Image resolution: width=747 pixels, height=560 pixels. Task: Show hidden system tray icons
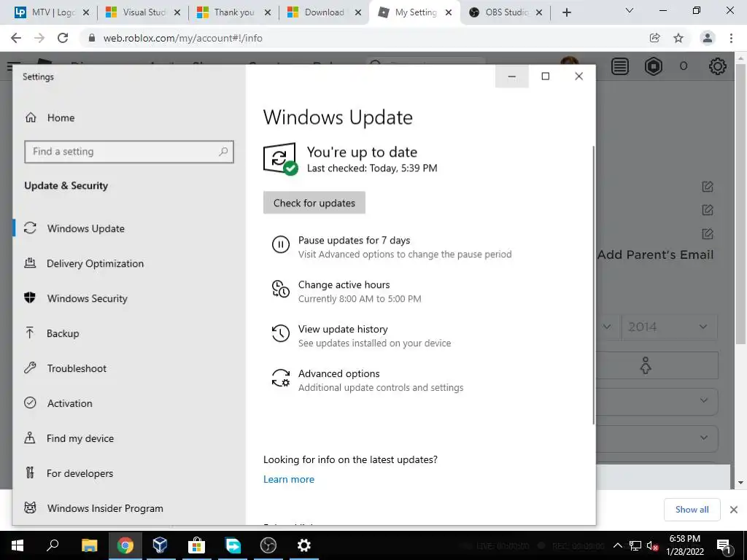pos(617,545)
